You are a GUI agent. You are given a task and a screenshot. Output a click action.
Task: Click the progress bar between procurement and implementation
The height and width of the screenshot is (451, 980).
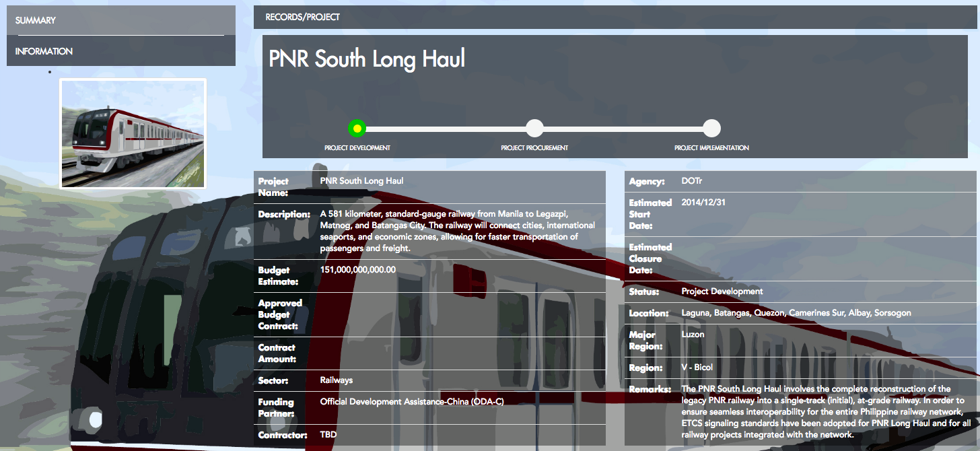coord(623,127)
